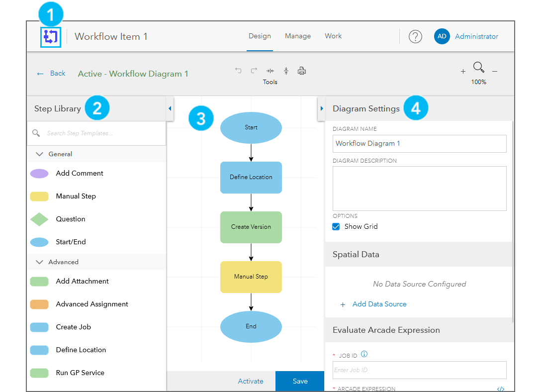
Task: Uncheck the Show Grid option
Action: coord(336,226)
